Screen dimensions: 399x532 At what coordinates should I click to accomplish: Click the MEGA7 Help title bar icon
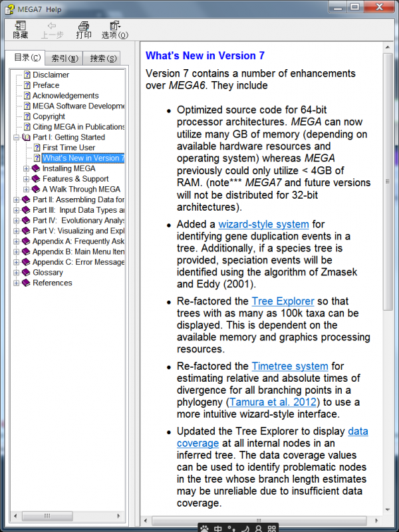9,9
